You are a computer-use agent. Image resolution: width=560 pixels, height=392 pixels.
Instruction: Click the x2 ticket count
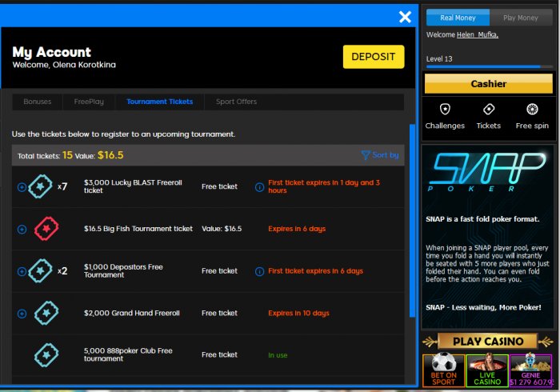point(62,271)
